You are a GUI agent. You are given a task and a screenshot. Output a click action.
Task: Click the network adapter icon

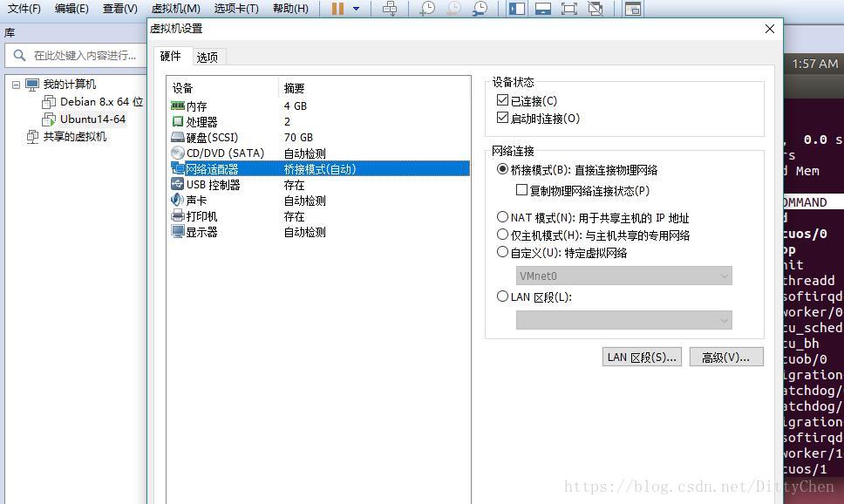point(178,168)
